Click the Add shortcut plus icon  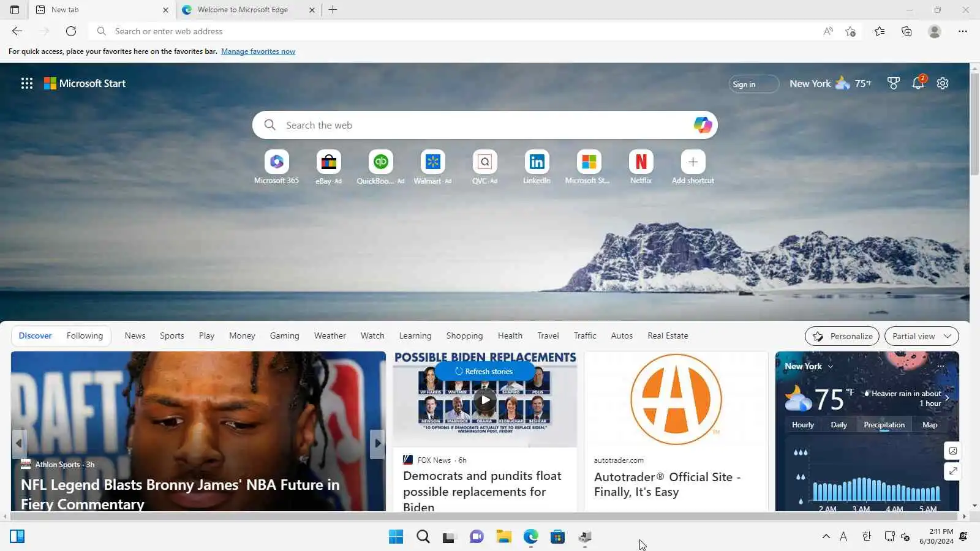[693, 162]
